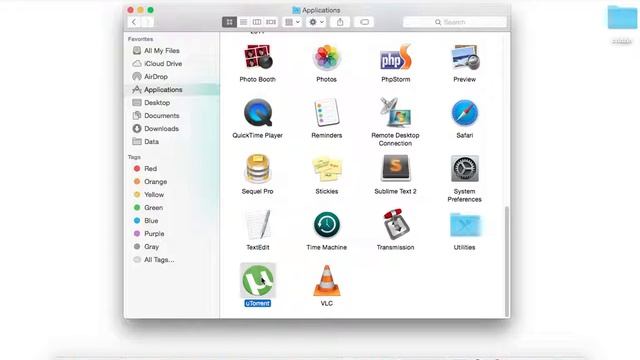Click the Stickies app icon
This screenshot has height=360, width=640.
327,169
